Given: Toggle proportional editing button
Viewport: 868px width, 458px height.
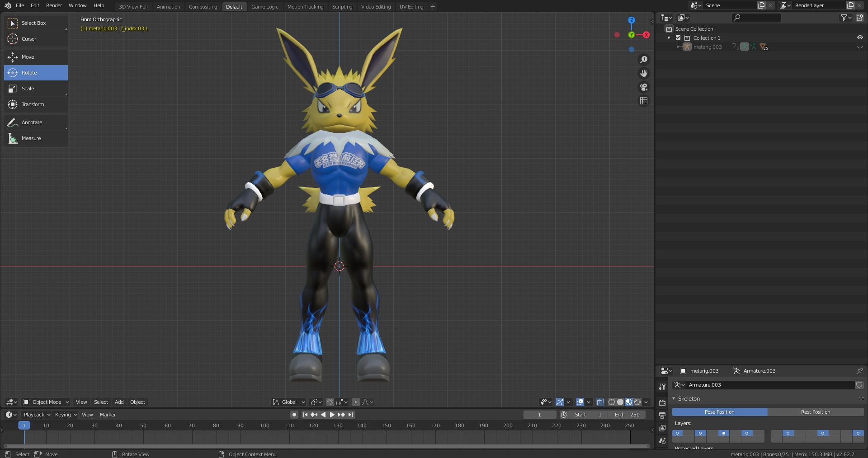Looking at the screenshot, I should (356, 402).
